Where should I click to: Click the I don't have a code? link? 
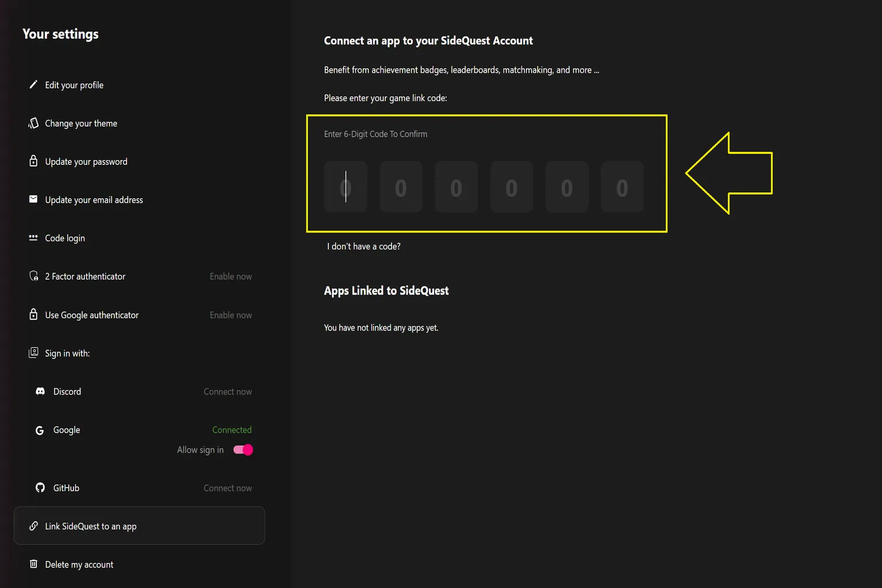click(x=364, y=246)
